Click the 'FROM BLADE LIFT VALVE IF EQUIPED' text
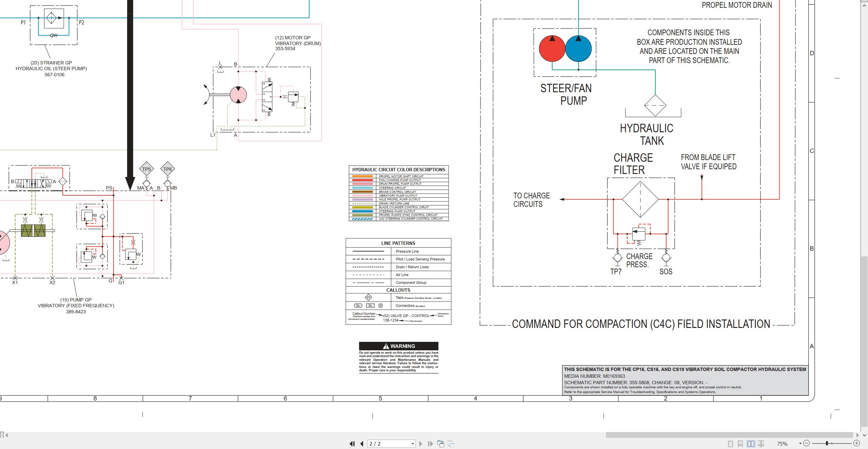This screenshot has width=868, height=449. pos(709,162)
